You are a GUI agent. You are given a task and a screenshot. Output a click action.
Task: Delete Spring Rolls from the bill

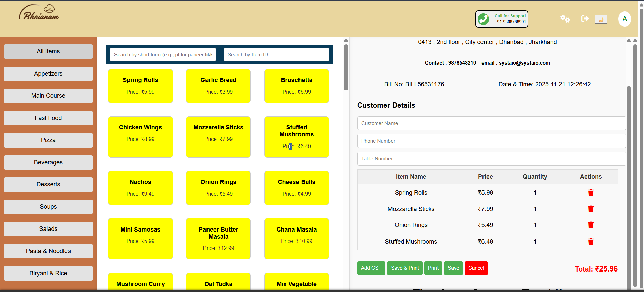591,193
